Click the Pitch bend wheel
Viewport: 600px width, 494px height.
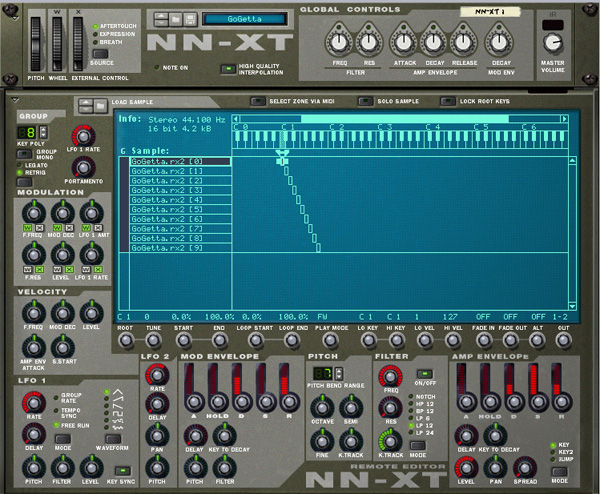(x=36, y=44)
